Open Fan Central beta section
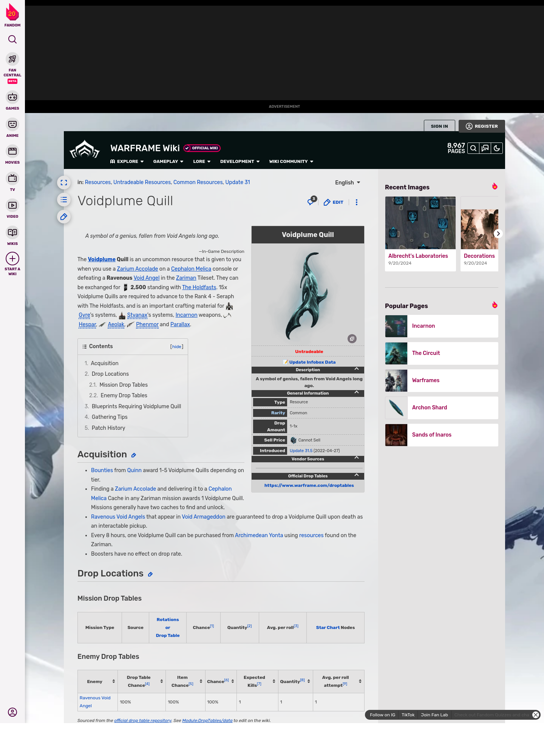 12,68
